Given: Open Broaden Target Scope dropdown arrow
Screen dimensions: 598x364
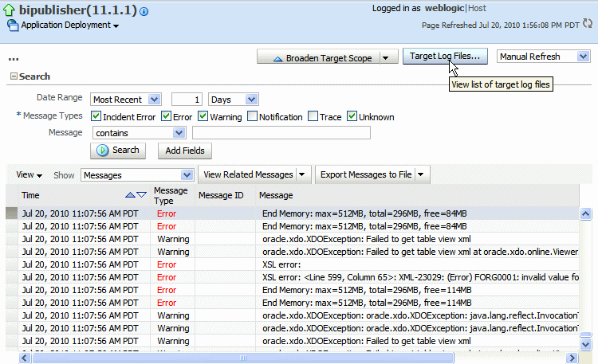Looking at the screenshot, I should click(386, 58).
